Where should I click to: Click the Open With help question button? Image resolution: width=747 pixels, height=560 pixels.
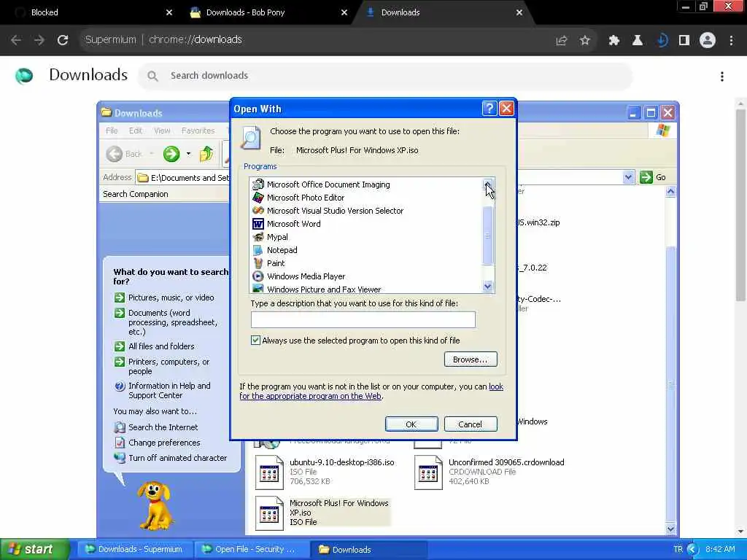click(489, 109)
